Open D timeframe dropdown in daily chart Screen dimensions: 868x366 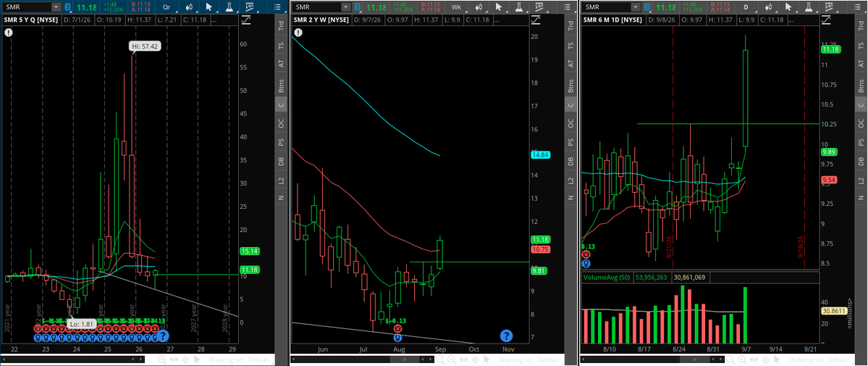point(747,7)
